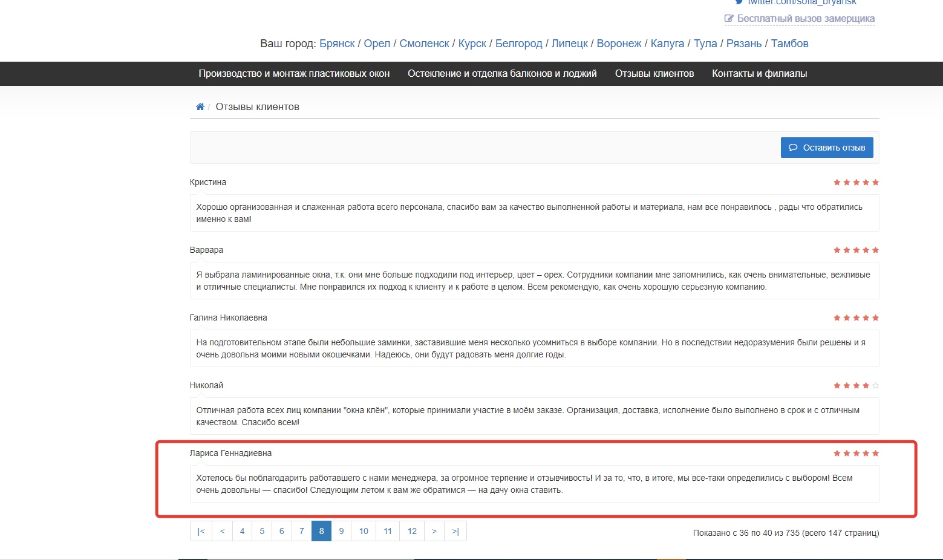Image resolution: width=943 pixels, height=560 pixels.
Task: Jump to last page of reviews
Action: pos(455,531)
